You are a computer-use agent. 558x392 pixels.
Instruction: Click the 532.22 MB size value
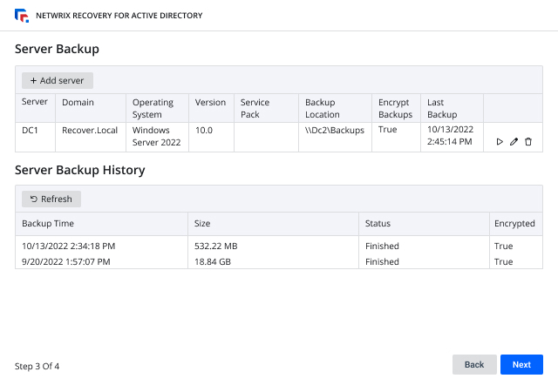215,247
